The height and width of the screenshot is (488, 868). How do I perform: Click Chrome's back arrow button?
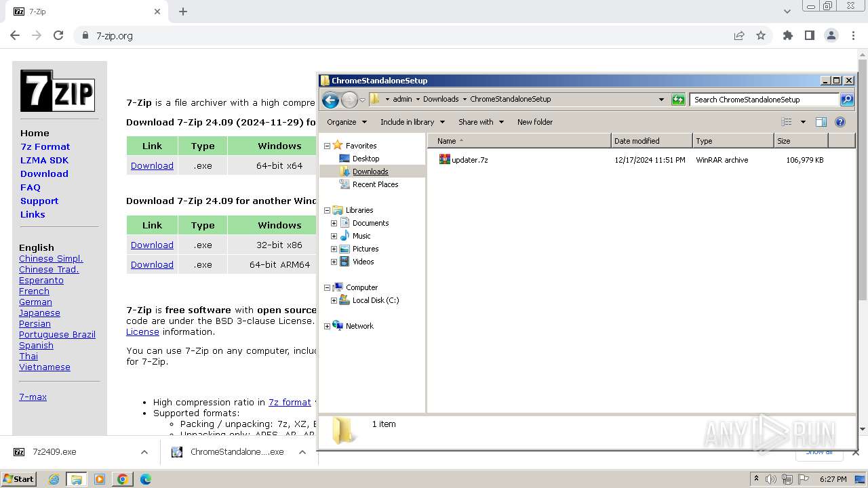tap(15, 35)
